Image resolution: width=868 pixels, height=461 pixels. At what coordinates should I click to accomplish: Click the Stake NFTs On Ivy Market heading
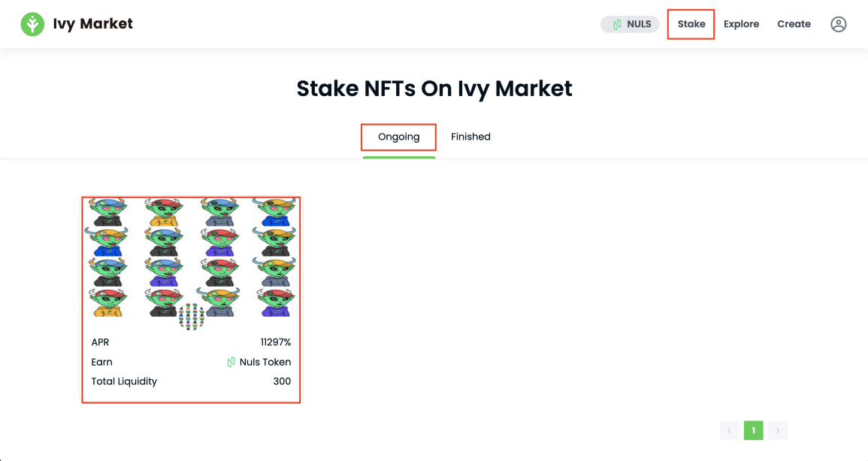click(434, 89)
